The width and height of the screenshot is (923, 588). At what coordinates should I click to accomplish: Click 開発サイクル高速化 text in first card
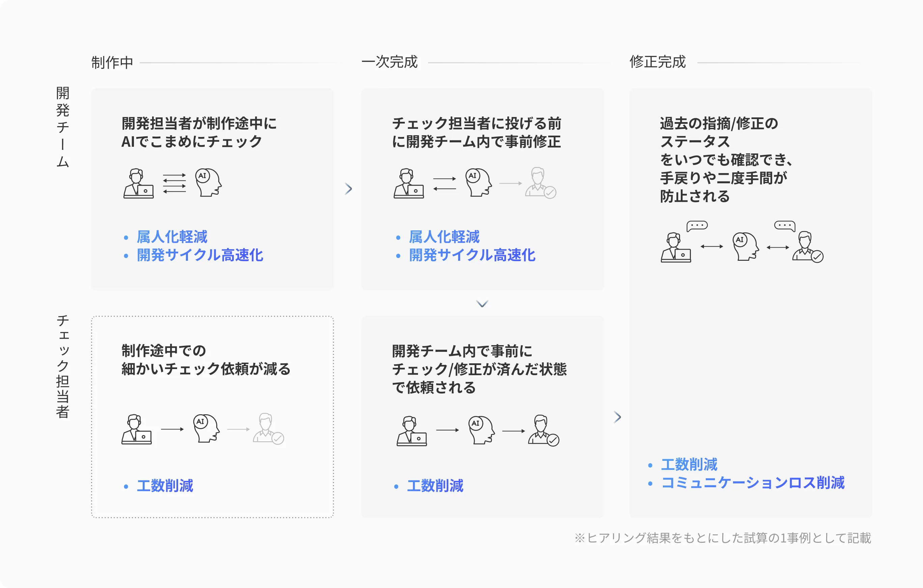(x=200, y=255)
